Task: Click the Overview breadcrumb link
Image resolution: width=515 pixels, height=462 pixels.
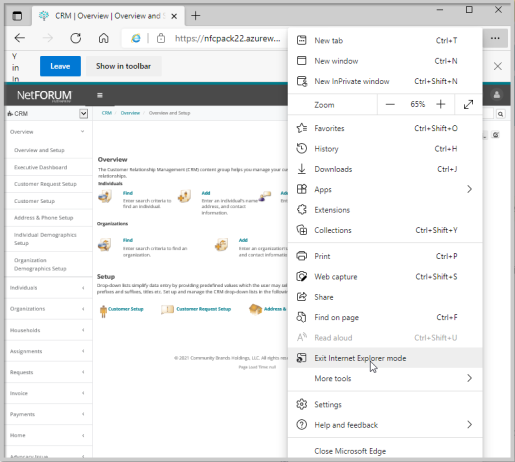Action: pyautogui.click(x=130, y=113)
